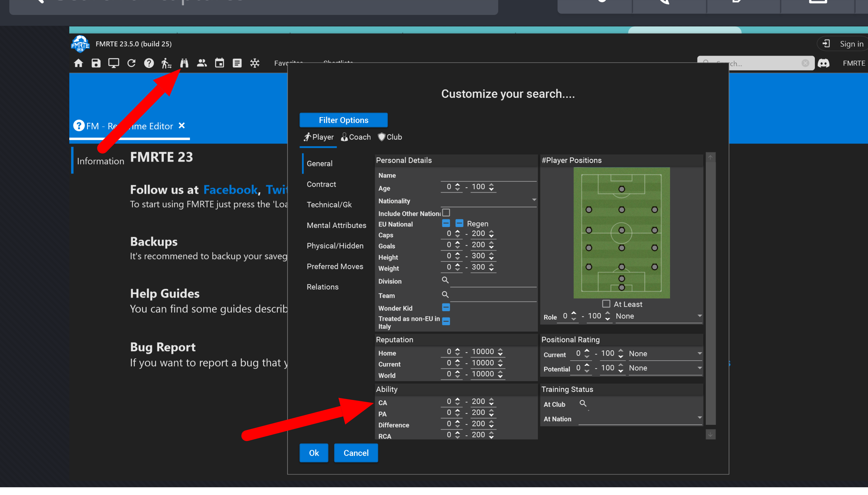Adjust World reputation maximum 10000 stepper
Image resolution: width=868 pixels, height=495 pixels.
500,374
